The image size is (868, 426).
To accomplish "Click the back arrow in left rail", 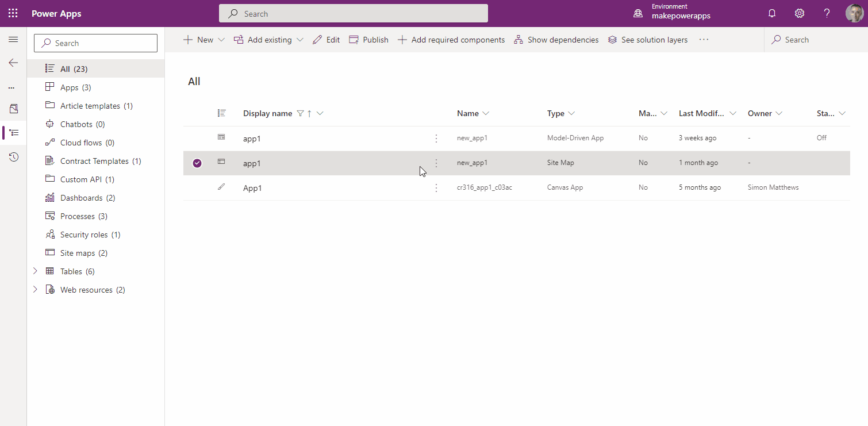I will click(13, 63).
